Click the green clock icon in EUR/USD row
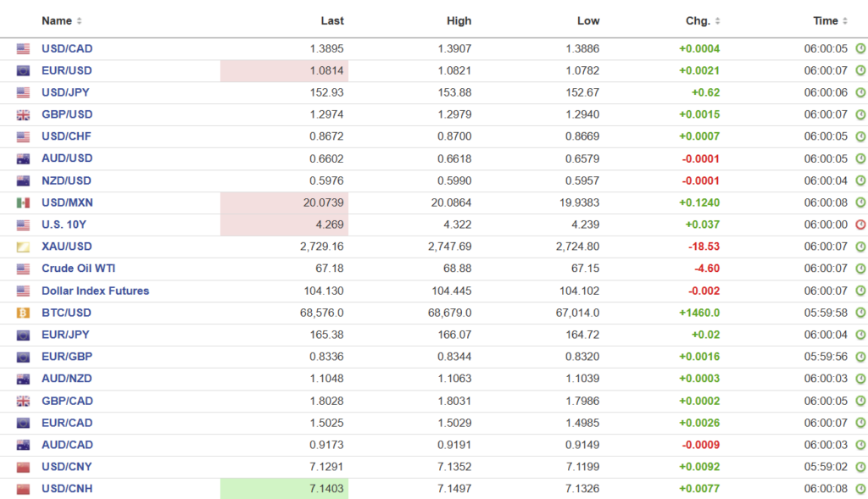This screenshot has width=868, height=499. [x=860, y=70]
